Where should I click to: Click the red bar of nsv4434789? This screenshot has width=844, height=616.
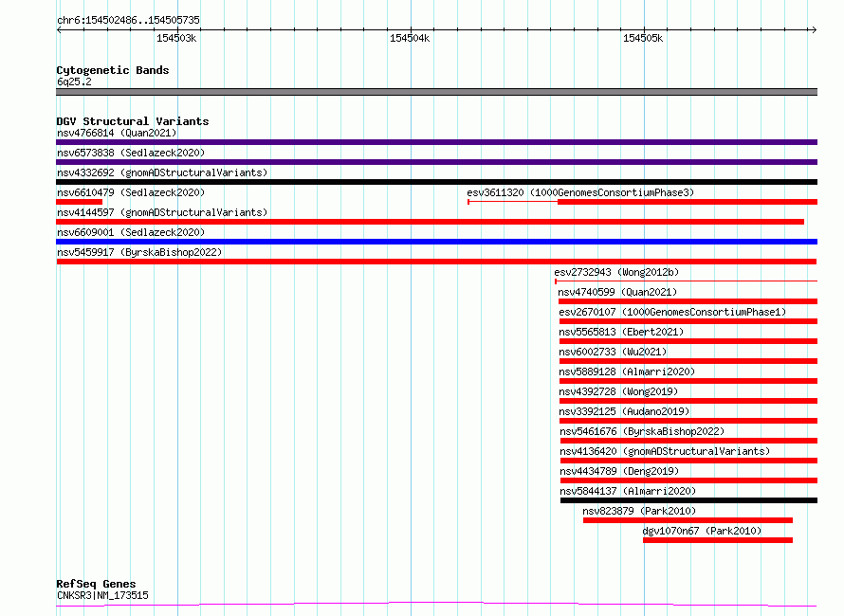click(x=689, y=480)
